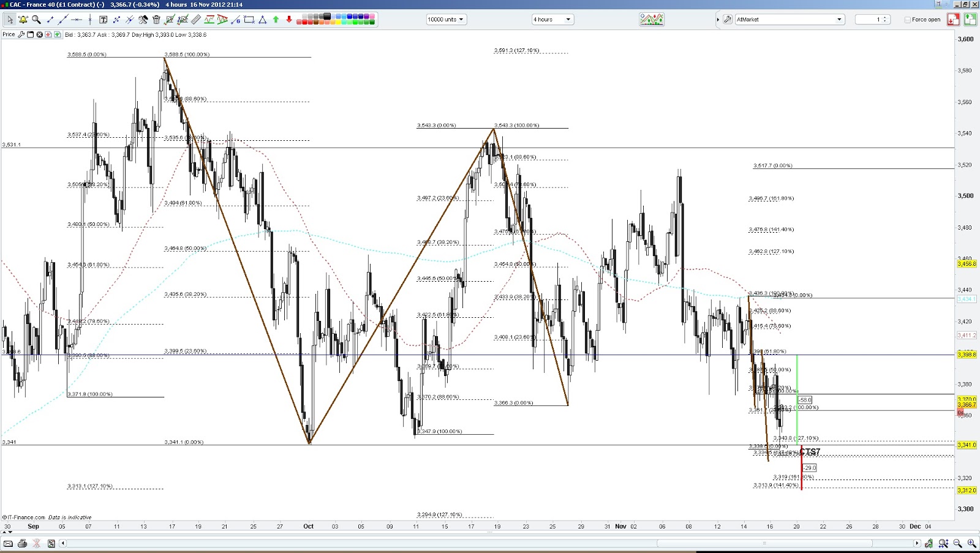
Task: Open the indicators chart icon
Action: (x=652, y=20)
